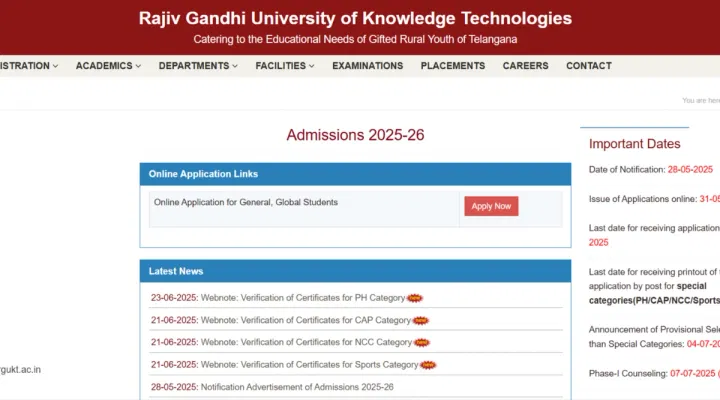720x400 pixels.
Task: Open the FACILITIES menu
Action: click(285, 66)
